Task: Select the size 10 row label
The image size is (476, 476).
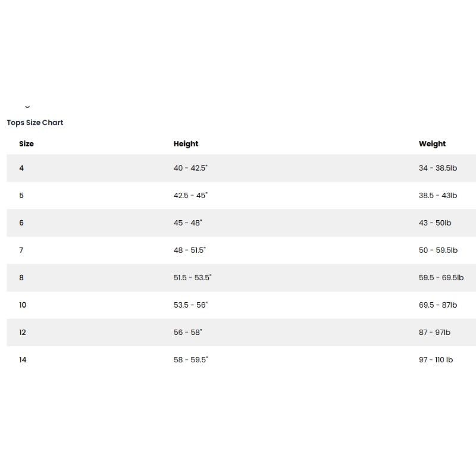Action: 23,305
